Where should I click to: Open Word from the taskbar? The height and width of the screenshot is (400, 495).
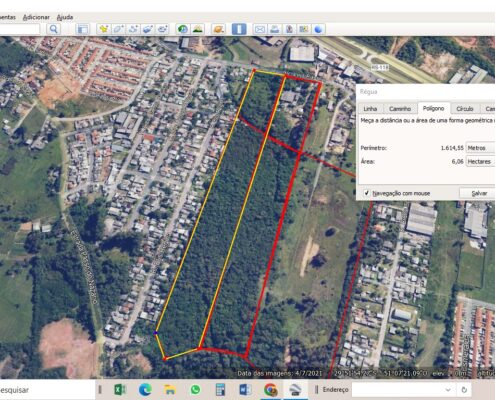pos(245,389)
